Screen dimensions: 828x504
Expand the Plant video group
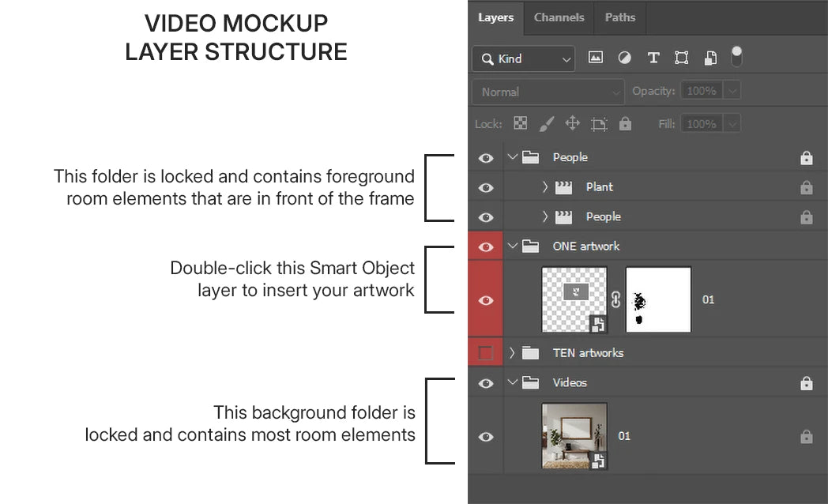(x=545, y=187)
